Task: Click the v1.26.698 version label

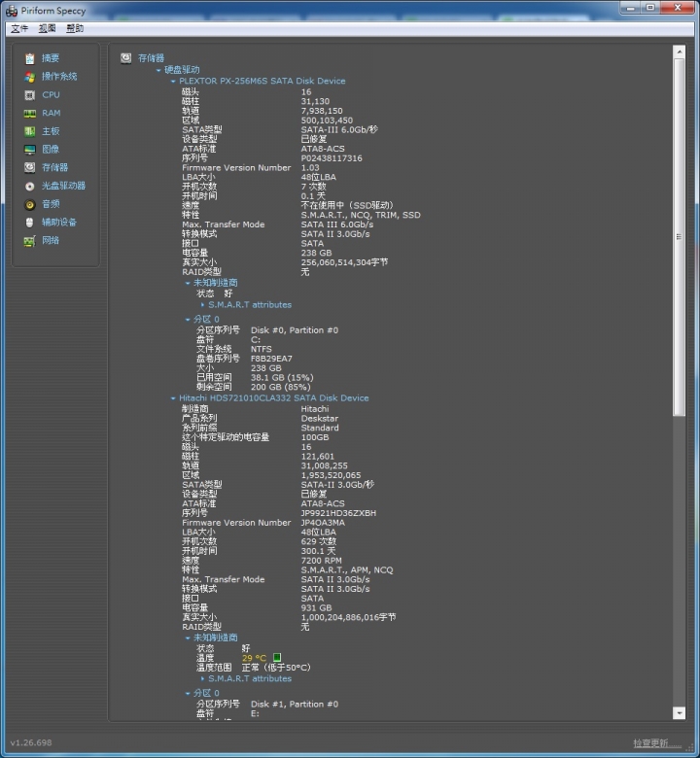Action: click(x=31, y=742)
